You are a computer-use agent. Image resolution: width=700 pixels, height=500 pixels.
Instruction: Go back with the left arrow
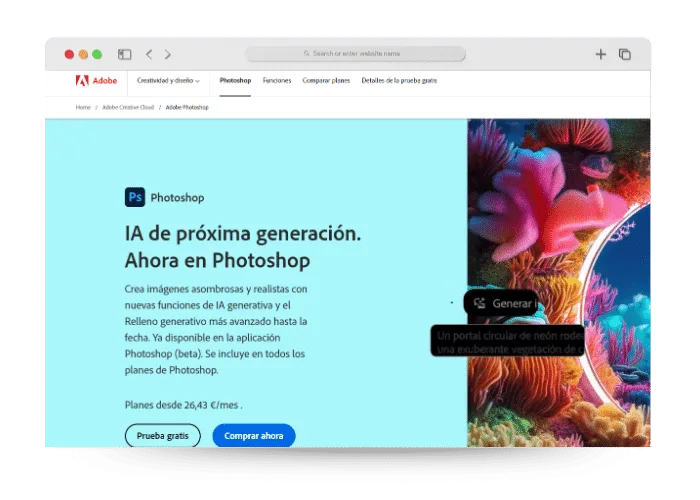tap(149, 54)
